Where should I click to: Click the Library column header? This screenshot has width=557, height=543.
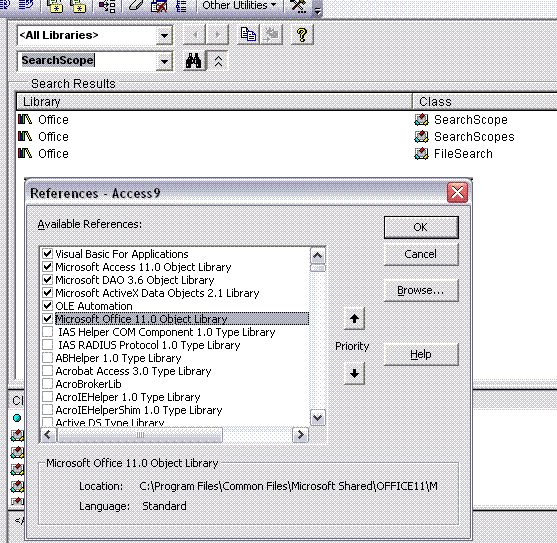[x=214, y=102]
